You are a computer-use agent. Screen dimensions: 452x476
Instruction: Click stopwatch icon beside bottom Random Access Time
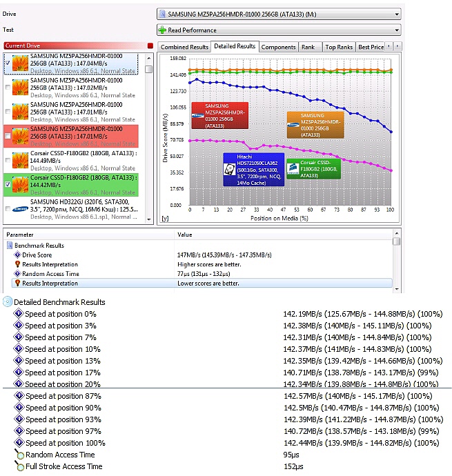tap(19, 455)
